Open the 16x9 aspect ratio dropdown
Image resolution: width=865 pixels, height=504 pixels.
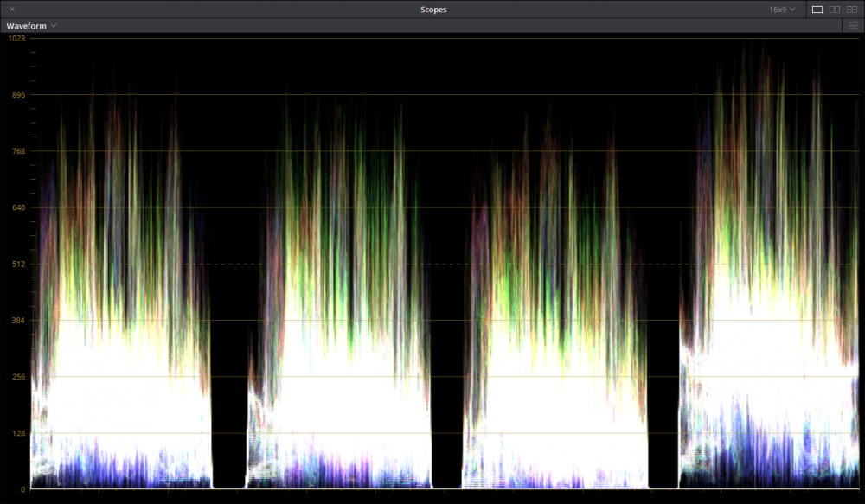tap(782, 9)
